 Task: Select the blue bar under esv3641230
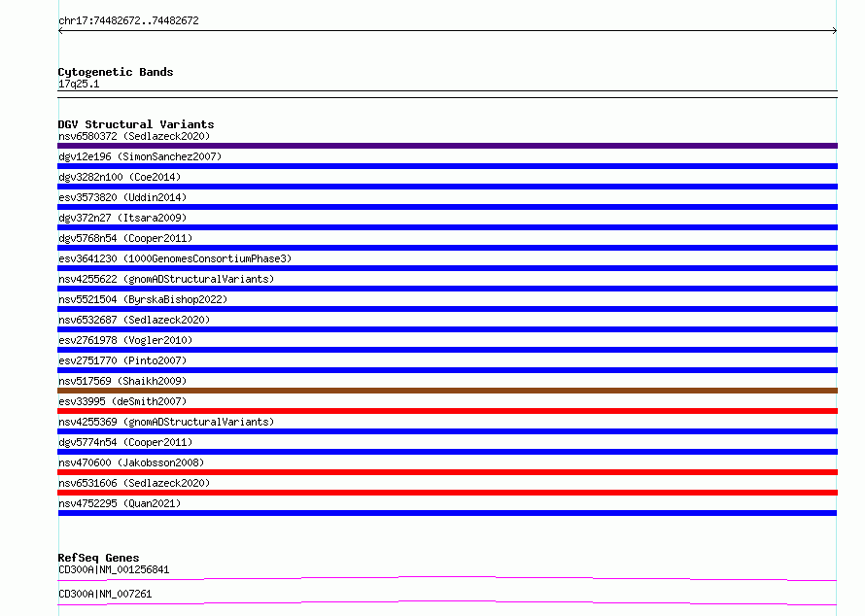447,268
